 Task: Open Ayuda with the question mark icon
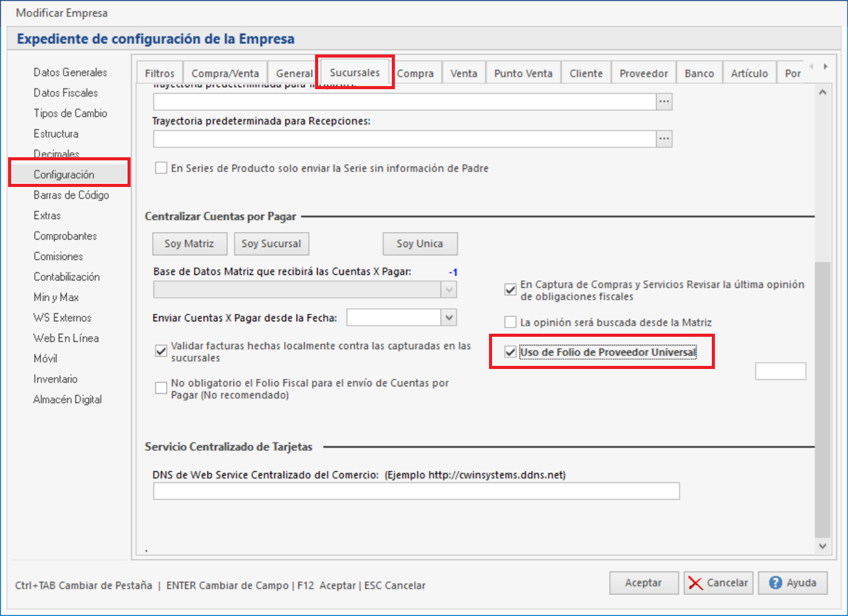point(792,583)
